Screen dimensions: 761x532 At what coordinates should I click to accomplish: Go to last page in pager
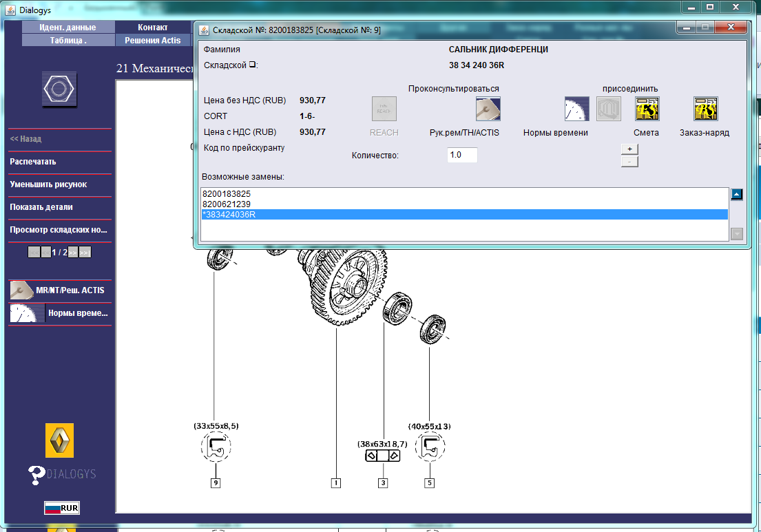pos(85,252)
